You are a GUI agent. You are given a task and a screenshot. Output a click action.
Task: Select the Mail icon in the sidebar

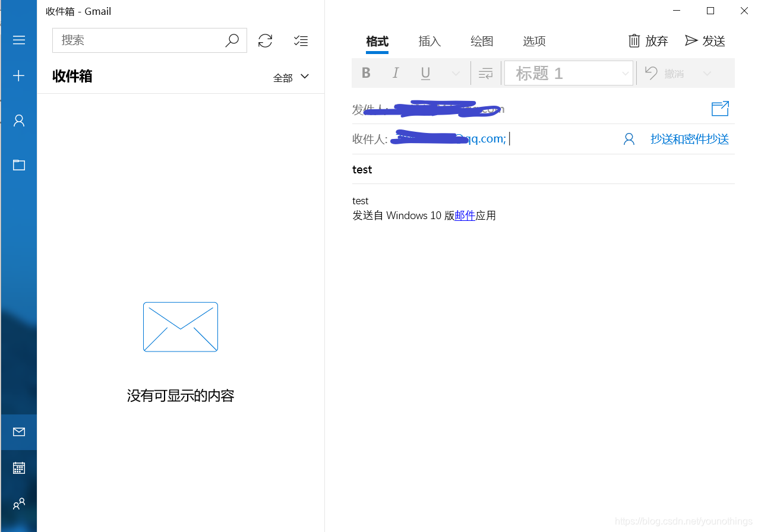click(18, 432)
